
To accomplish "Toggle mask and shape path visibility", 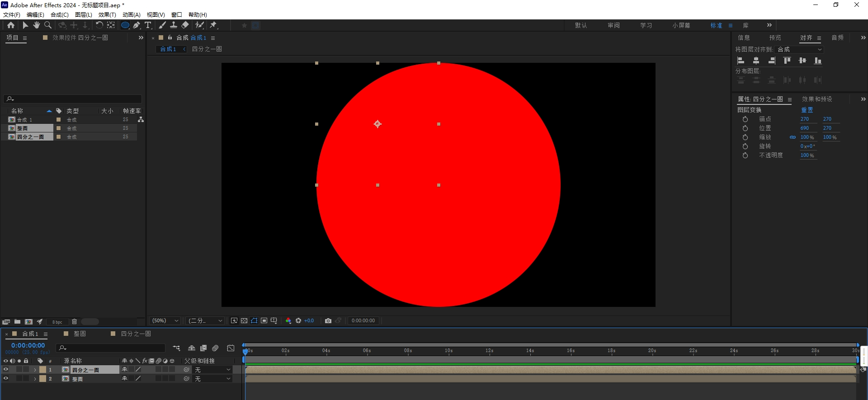I will [254, 321].
